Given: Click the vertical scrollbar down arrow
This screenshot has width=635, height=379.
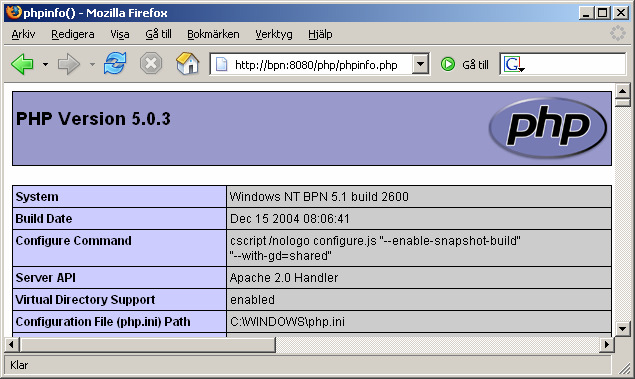Looking at the screenshot, I should tap(622, 328).
